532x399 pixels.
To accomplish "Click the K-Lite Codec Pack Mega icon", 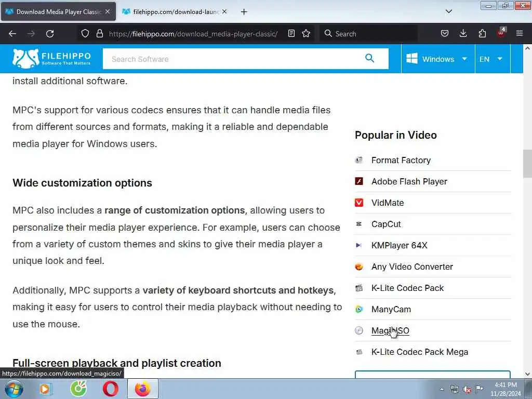I will click(359, 352).
